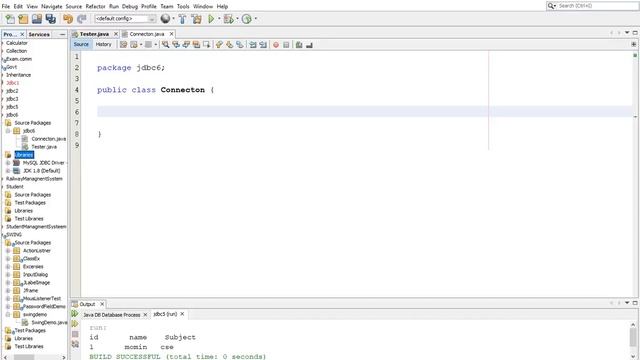The height and width of the screenshot is (360, 640).
Task: Click the BUILD SUCCESSFUL output line
Action: point(178,356)
